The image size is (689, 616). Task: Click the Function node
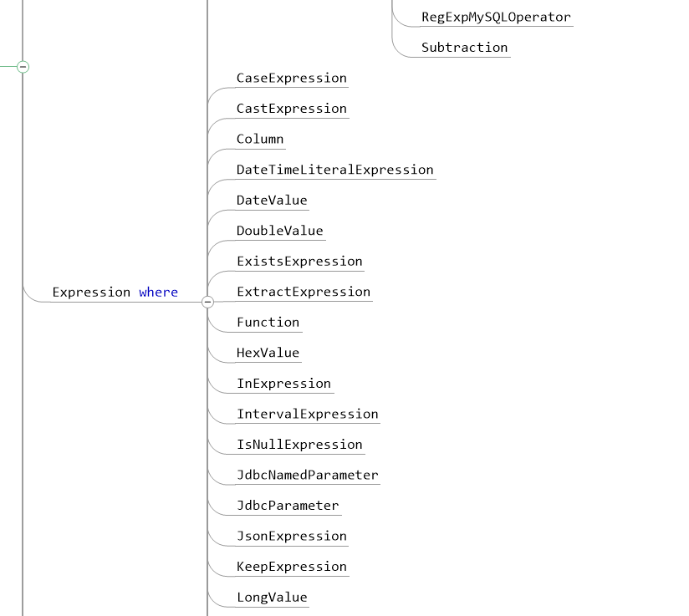pyautogui.click(x=268, y=323)
